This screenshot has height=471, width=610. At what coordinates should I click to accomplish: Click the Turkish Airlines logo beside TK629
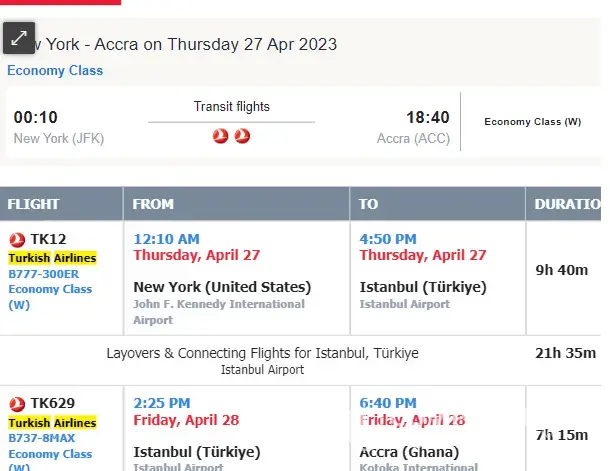point(17,404)
